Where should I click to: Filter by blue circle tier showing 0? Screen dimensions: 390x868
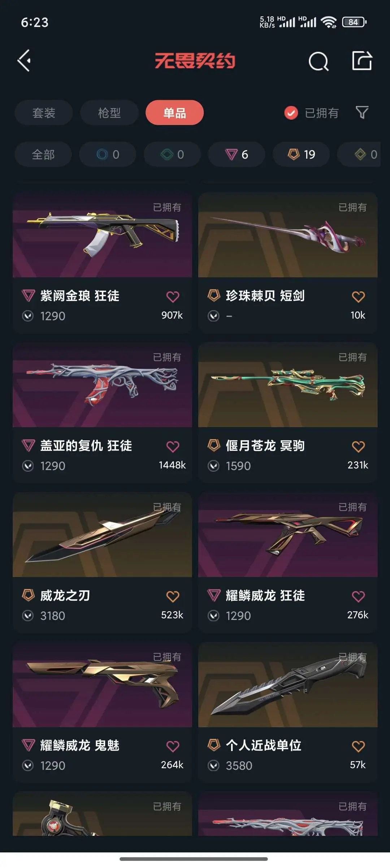[108, 155]
